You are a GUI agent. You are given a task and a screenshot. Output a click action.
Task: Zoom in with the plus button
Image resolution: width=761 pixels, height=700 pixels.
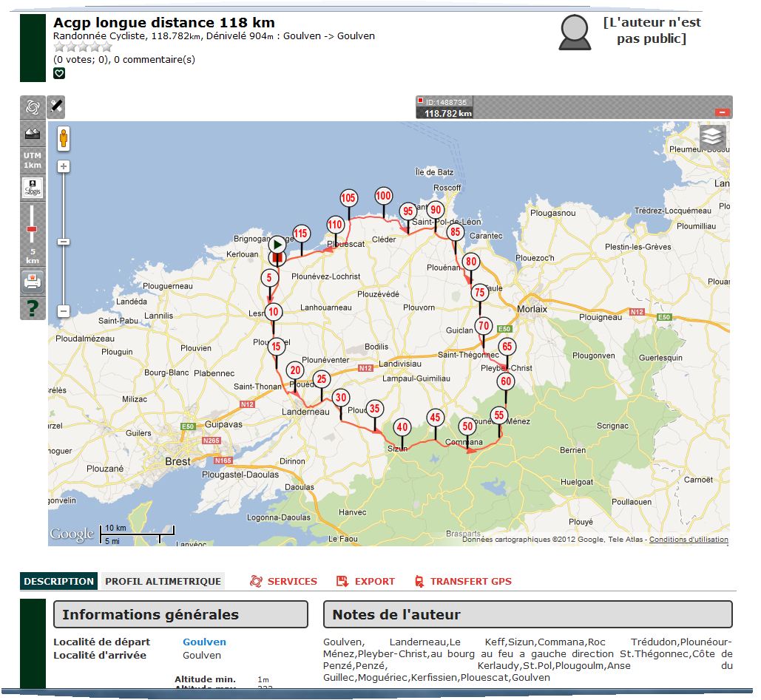(x=64, y=166)
